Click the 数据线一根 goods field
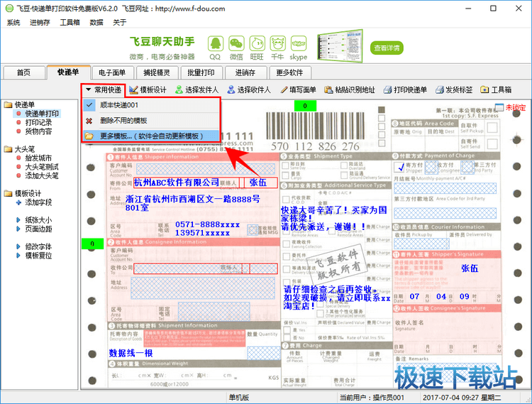The height and width of the screenshot is (404, 532). (131, 353)
